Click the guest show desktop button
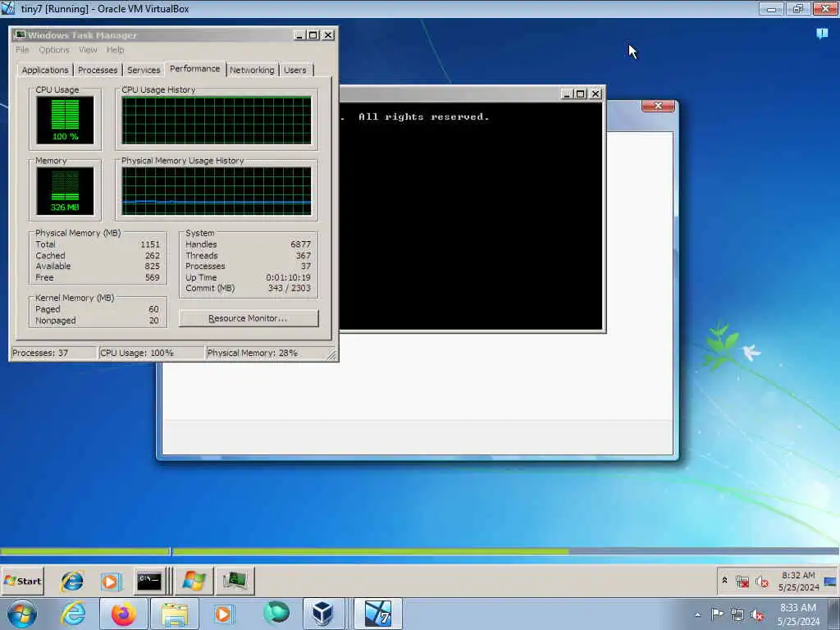The height and width of the screenshot is (630, 840). [x=830, y=582]
